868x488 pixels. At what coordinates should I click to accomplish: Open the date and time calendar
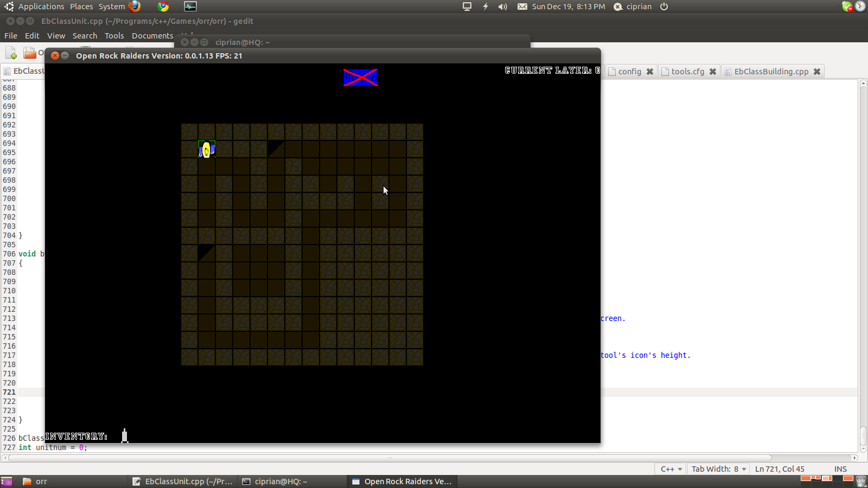point(569,7)
